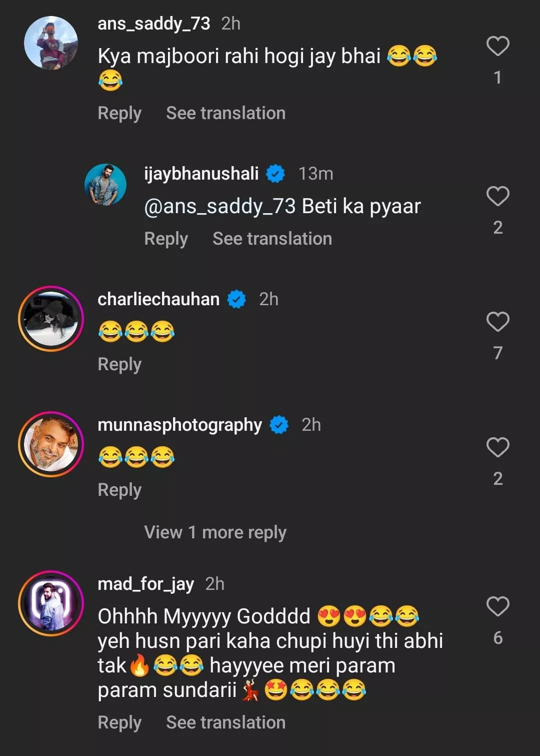This screenshot has height=756, width=540.
Task: Reply to charliechauhan's emoji comment
Action: pyautogui.click(x=119, y=364)
